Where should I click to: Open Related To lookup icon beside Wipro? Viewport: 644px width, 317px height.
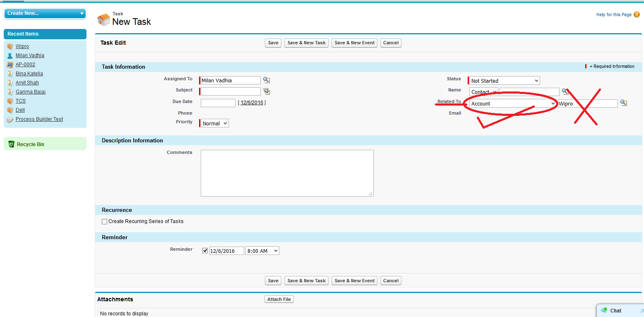pos(624,103)
